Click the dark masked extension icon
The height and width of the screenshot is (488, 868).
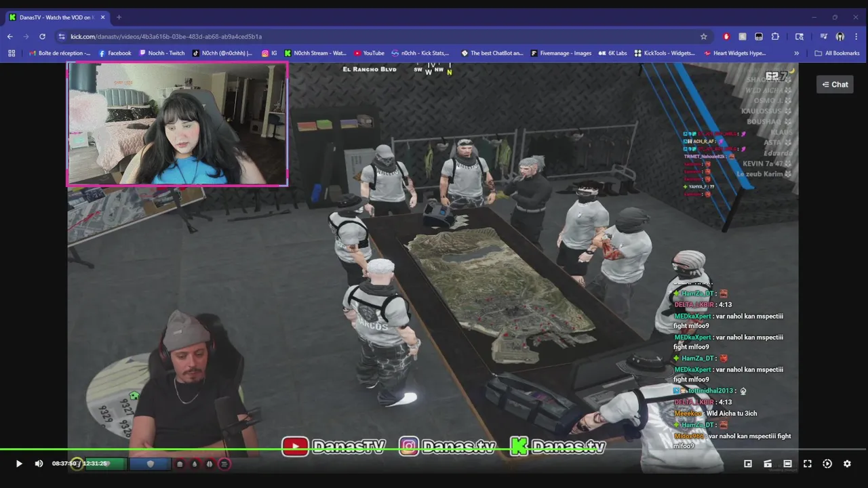coord(759,37)
